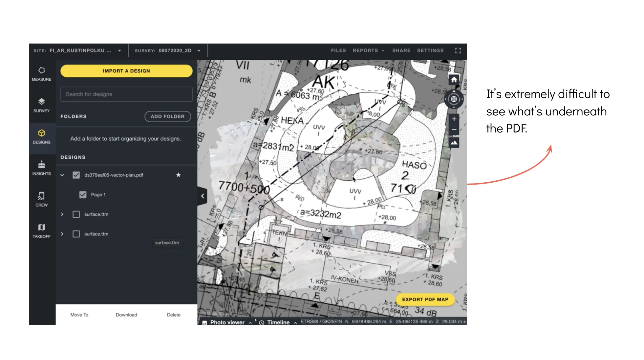Collapse the vector-plan.pdf tree chevron

click(x=62, y=175)
